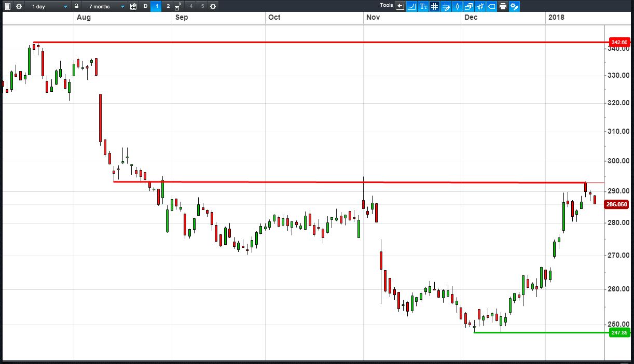This screenshot has height=364, width=634.
Task: Select the 247.85 green price label
Action: [619, 332]
